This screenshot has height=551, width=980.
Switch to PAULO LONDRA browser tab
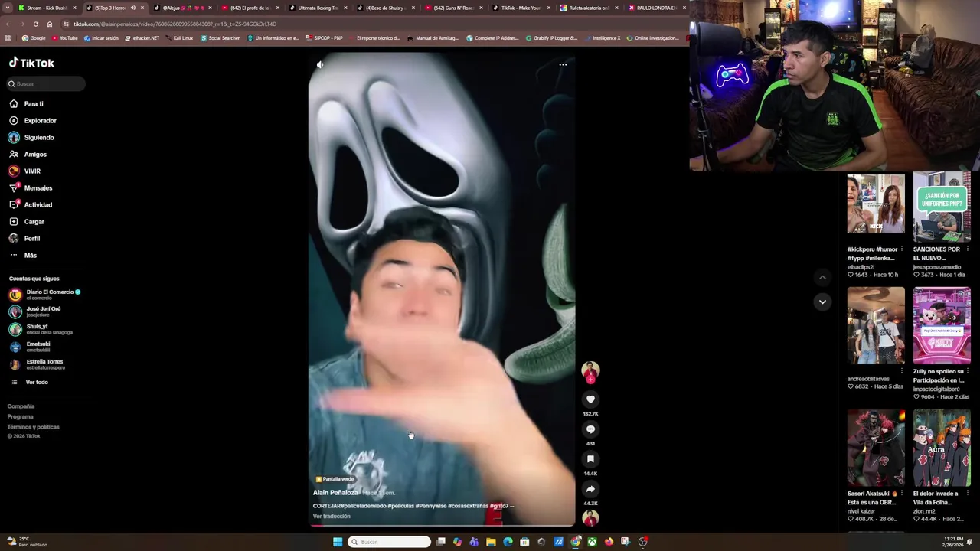[x=654, y=8]
